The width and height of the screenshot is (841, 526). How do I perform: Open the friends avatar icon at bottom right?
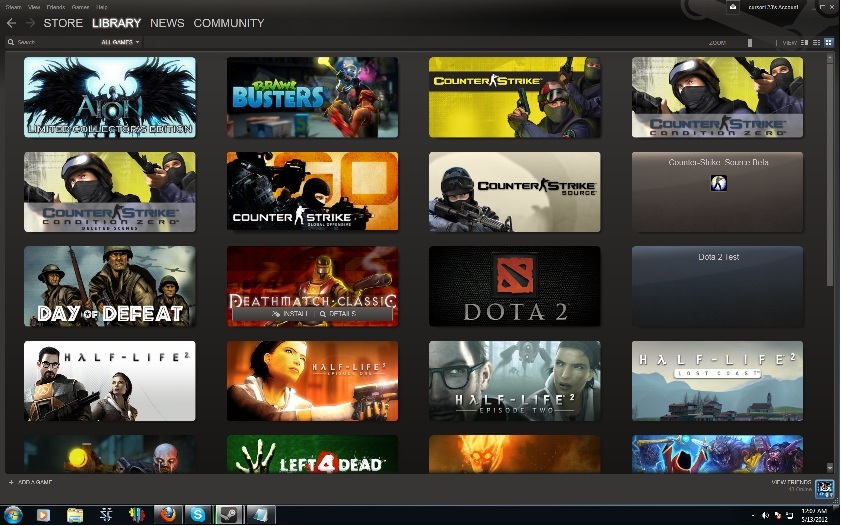824,488
